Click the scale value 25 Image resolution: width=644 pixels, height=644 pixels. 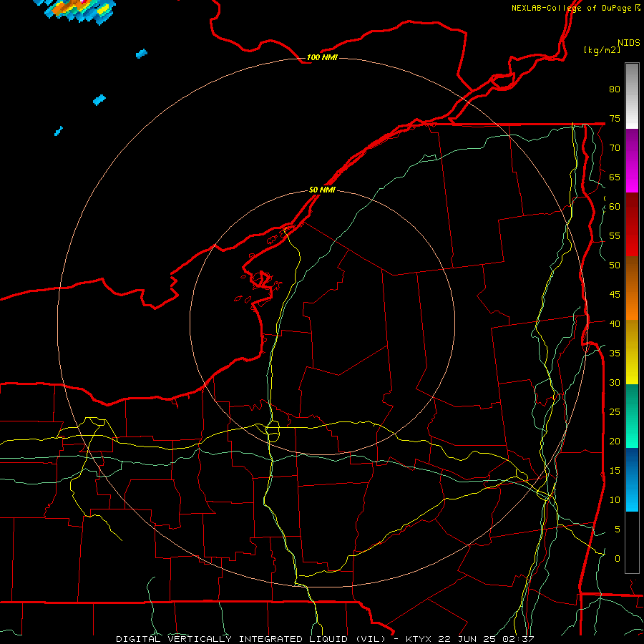coord(615,412)
